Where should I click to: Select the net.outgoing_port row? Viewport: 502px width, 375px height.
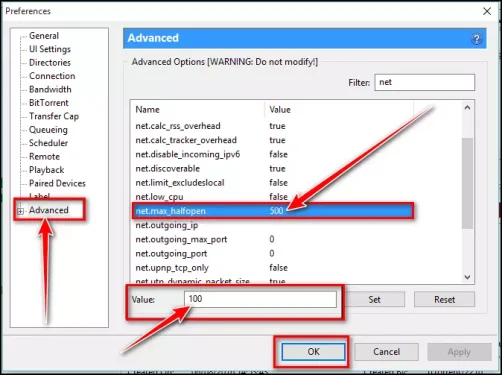pos(272,254)
